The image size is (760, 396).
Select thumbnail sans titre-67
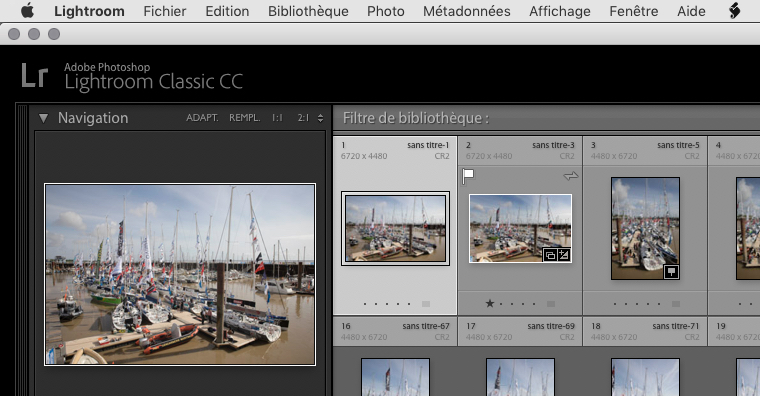pyautogui.click(x=396, y=377)
